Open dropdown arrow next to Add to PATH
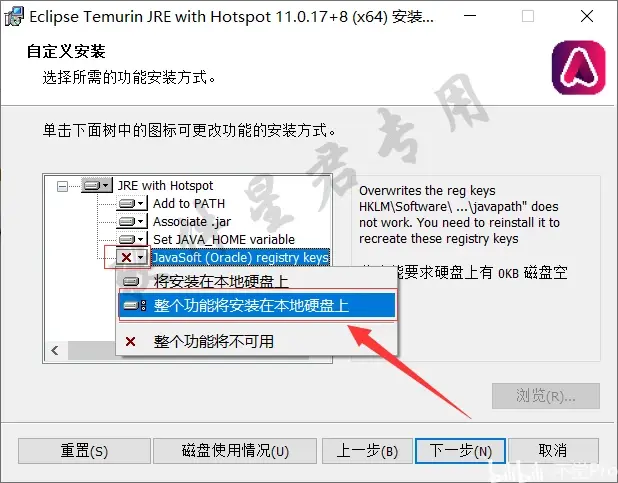Screen dimensions: 618x483 [x=141, y=204]
